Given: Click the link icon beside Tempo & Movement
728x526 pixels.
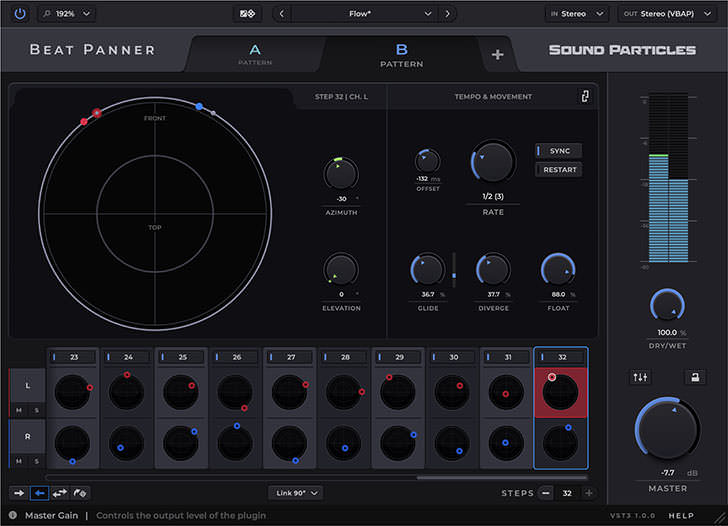Looking at the screenshot, I should click(x=585, y=96).
